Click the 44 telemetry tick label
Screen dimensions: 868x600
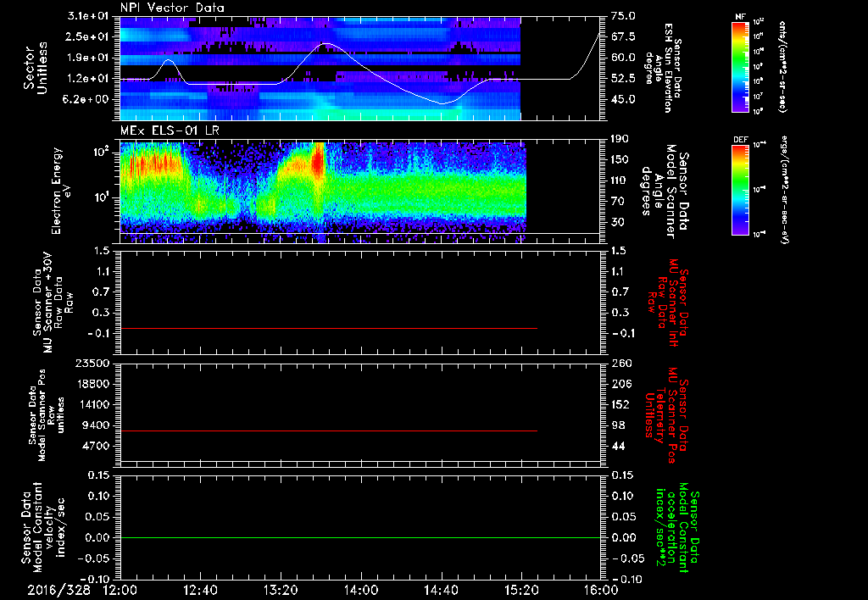coord(617,446)
